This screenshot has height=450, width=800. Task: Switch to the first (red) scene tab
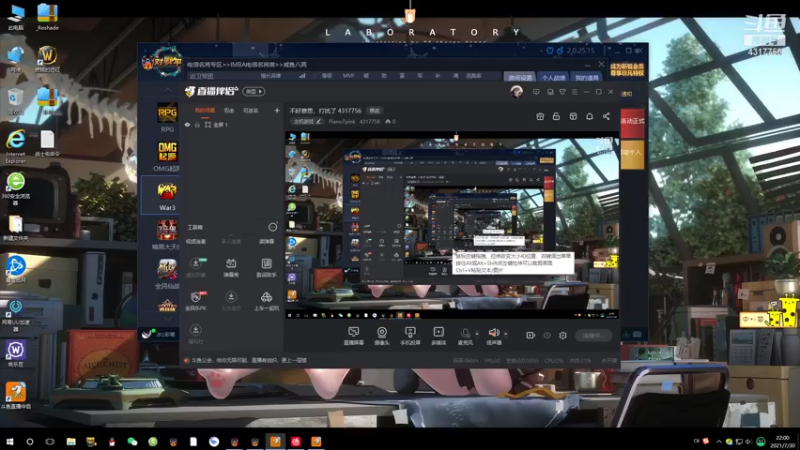205,110
